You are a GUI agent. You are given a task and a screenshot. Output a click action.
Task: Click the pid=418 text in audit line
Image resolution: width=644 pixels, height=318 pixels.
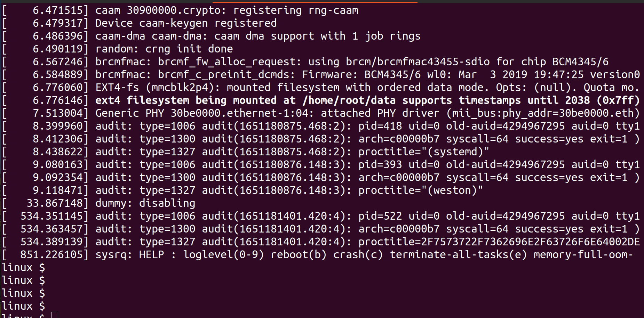[380, 126]
